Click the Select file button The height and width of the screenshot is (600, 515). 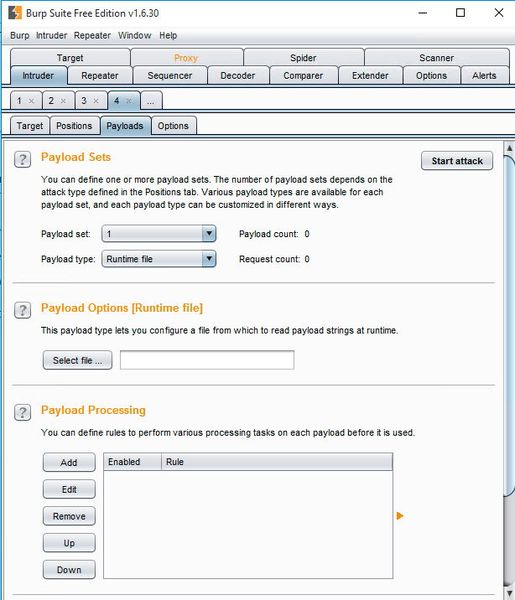pos(78,360)
